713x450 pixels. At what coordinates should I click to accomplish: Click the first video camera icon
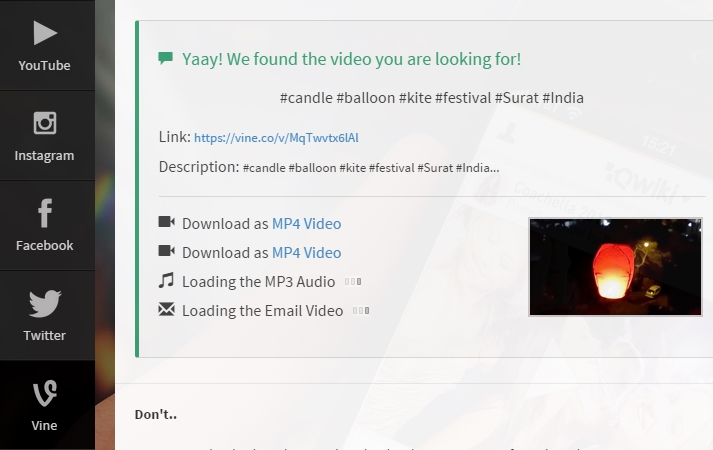[x=166, y=222]
